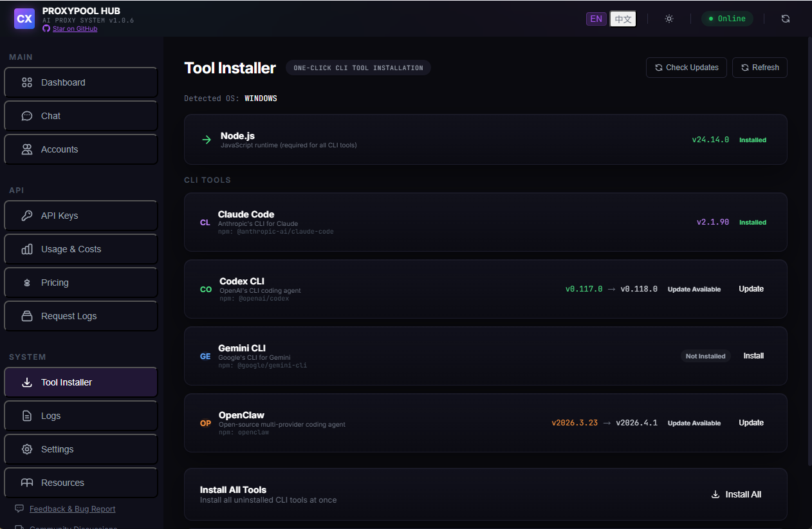Update OpenClaw tool
The image size is (812, 529).
pos(751,423)
